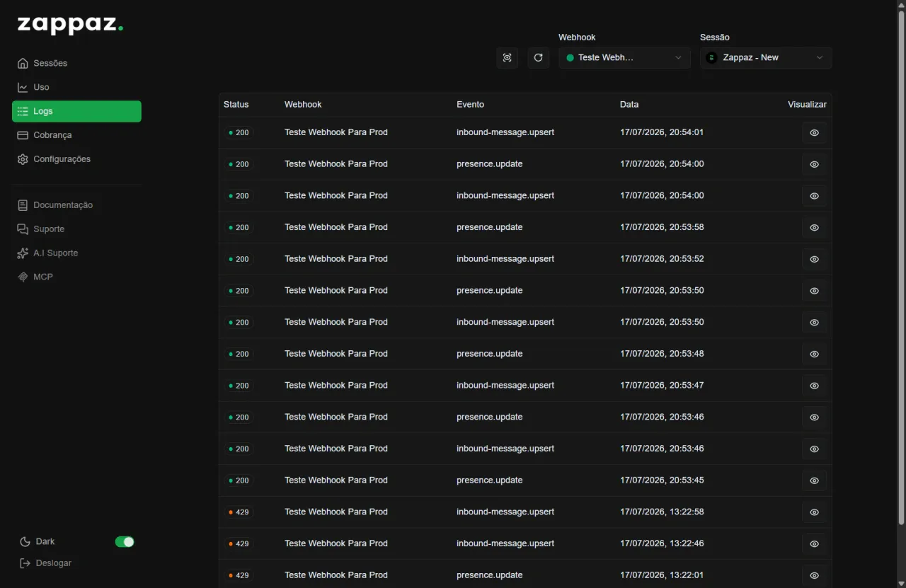View the 20:53:52 inbound-message.upsert log
This screenshot has height=588, width=906.
[814, 259]
